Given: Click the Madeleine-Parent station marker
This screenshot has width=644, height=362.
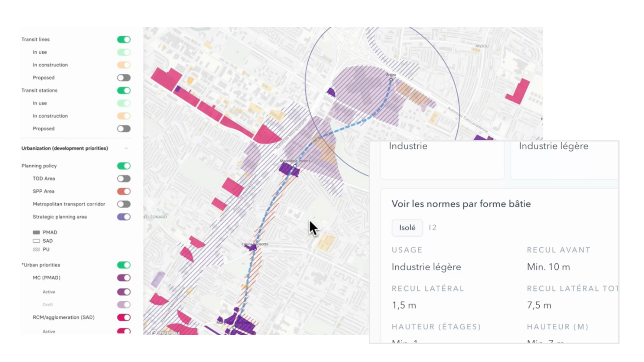Looking at the screenshot, I should [x=295, y=166].
